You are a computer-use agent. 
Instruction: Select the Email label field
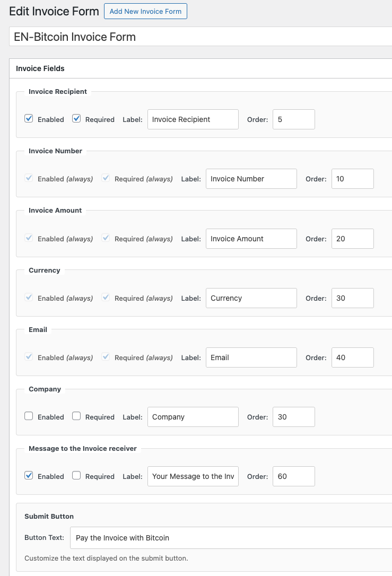pyautogui.click(x=251, y=357)
